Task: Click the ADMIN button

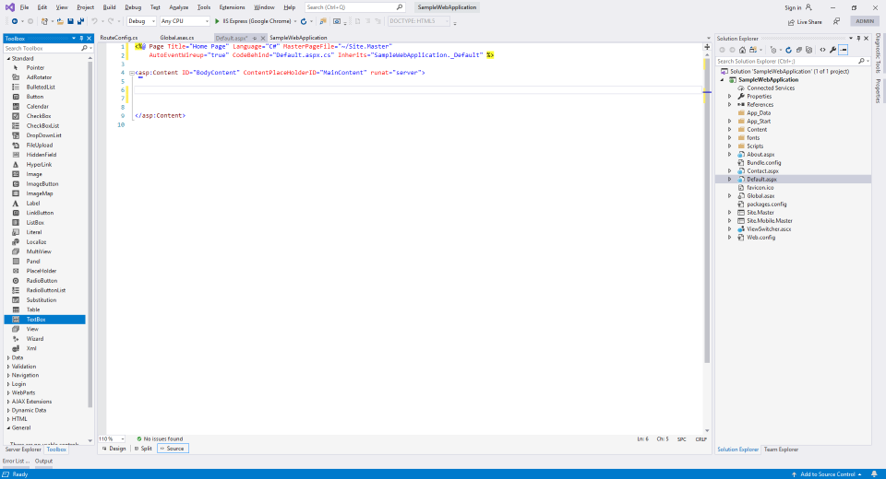Action: pyautogui.click(x=865, y=21)
